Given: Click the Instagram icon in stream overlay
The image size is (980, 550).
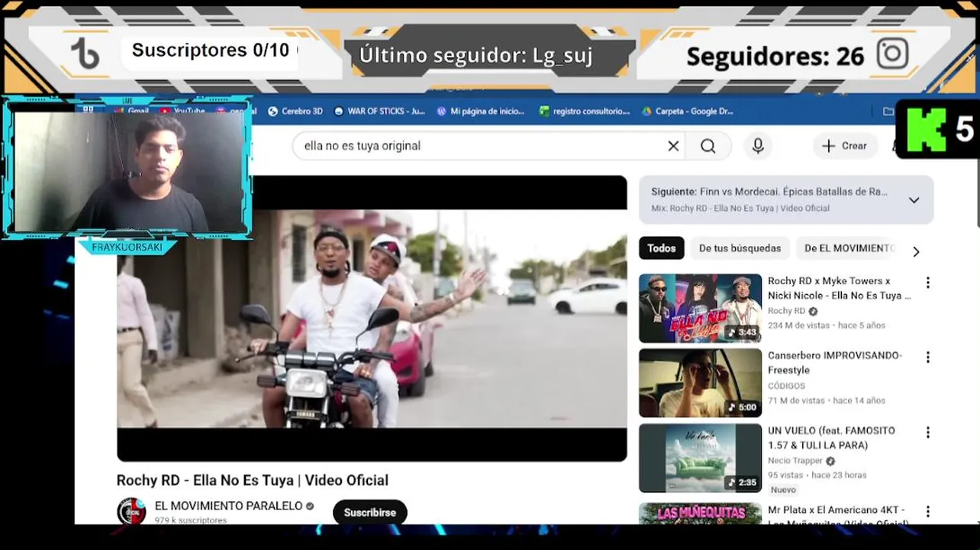Looking at the screenshot, I should tap(892, 54).
